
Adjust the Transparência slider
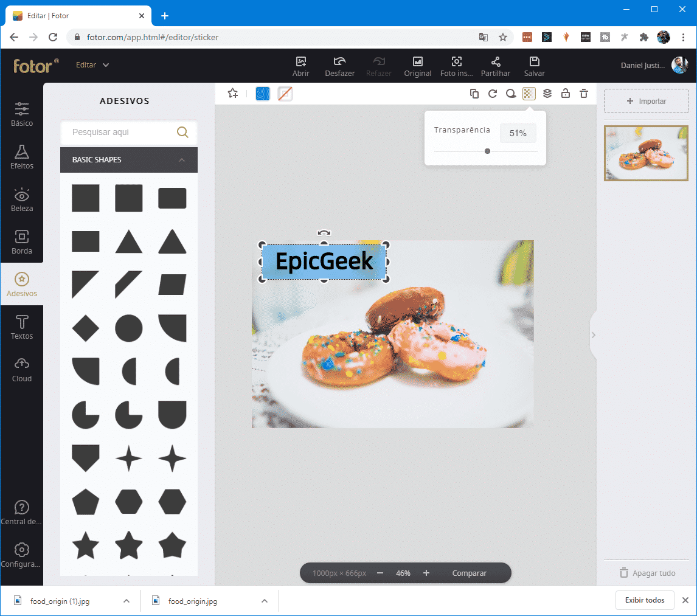487,151
